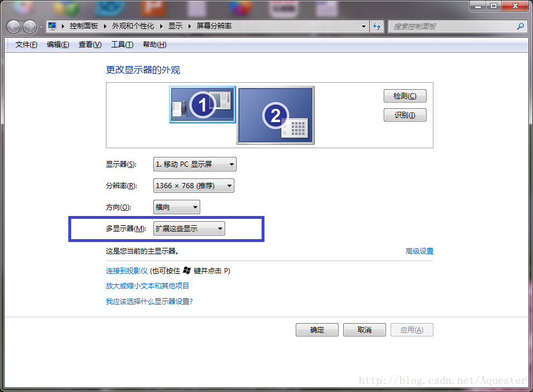Select monitor 1 thumbnail
Screen dimensions: 533x392
tap(203, 104)
